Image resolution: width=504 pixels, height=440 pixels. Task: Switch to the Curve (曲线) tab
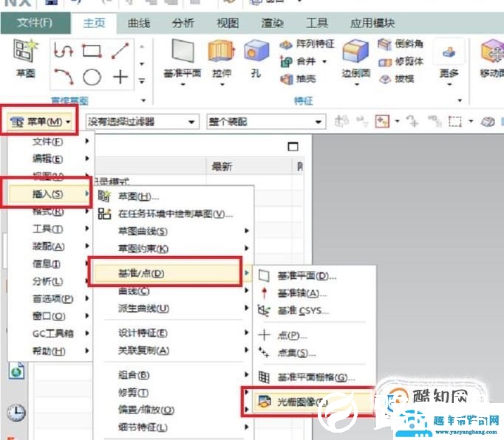coord(139,23)
